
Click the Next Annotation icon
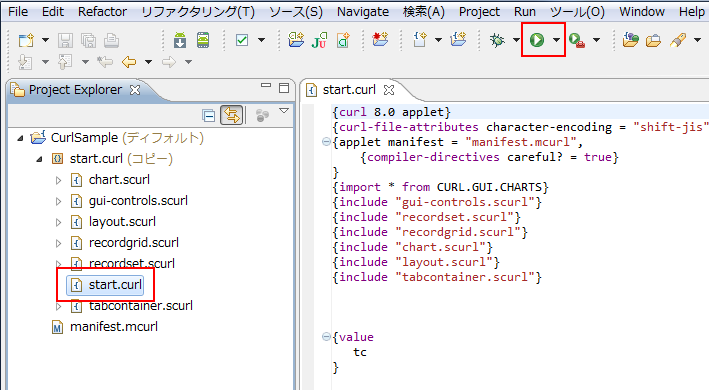[25, 62]
